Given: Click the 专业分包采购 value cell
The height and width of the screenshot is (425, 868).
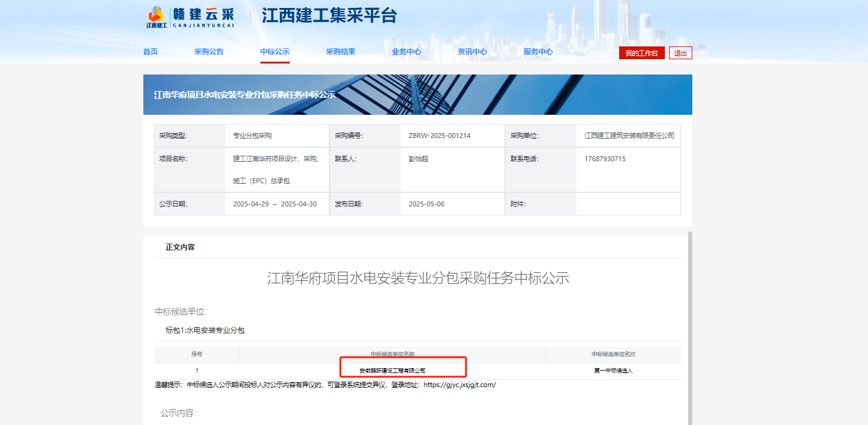Looking at the screenshot, I should tap(277, 136).
